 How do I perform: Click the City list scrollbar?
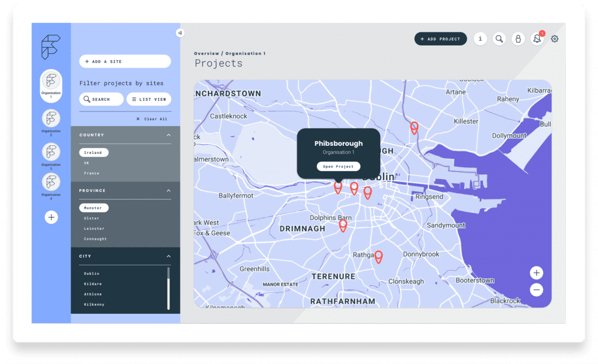coord(169,288)
